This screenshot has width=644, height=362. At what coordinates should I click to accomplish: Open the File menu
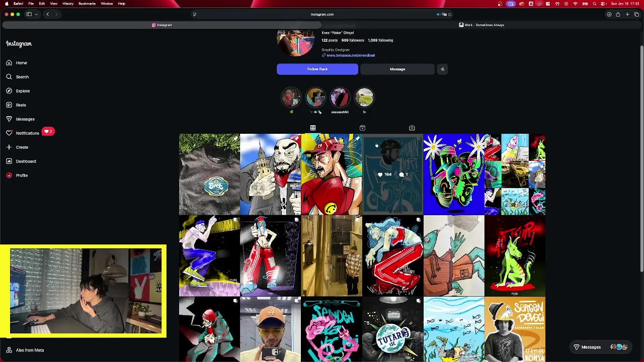coord(31,4)
